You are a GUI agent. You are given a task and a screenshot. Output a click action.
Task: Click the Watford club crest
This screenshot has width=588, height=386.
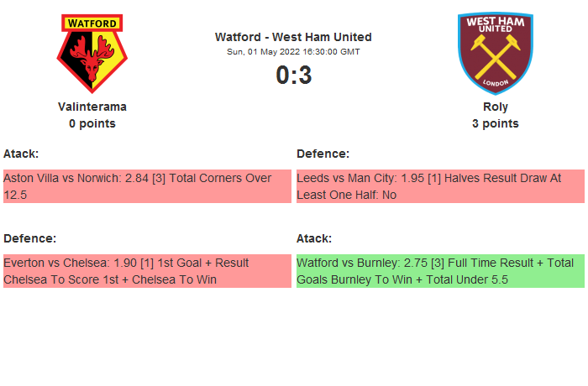coord(92,54)
